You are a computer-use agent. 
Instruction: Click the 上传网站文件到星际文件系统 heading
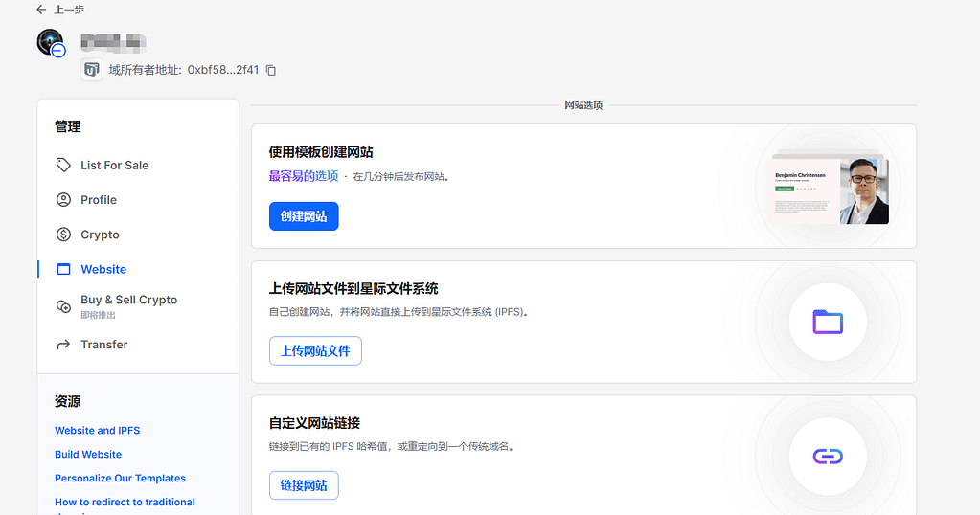click(x=353, y=288)
